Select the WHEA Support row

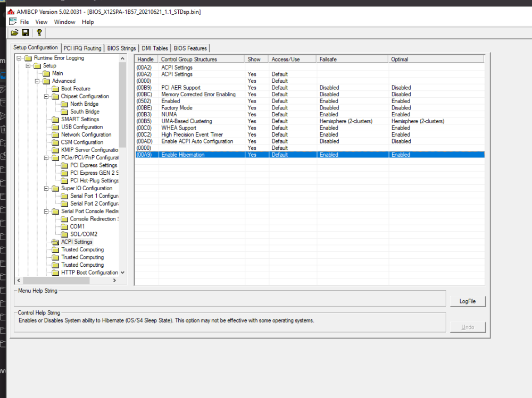pos(310,128)
